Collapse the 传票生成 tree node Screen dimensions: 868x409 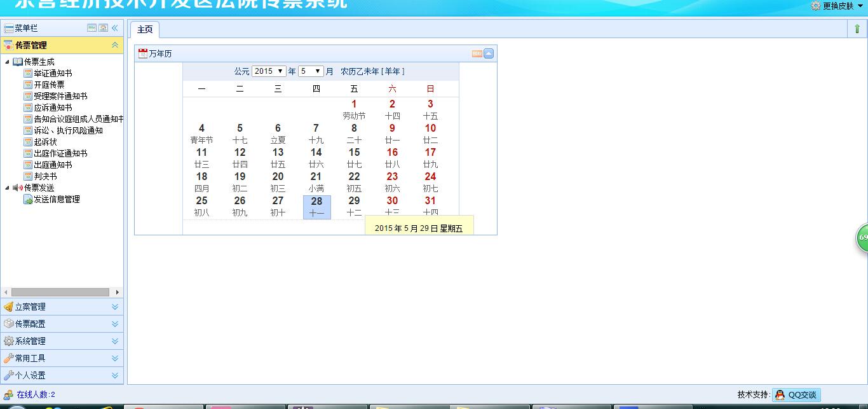pyautogui.click(x=7, y=62)
